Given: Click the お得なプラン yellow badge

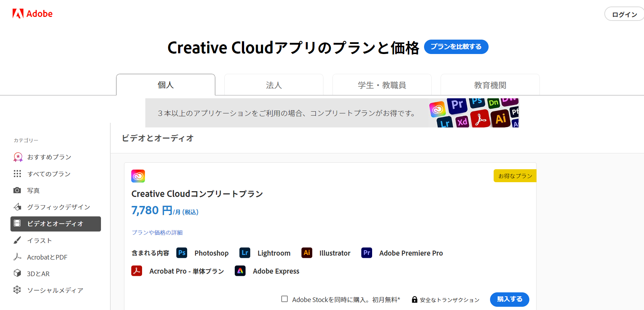Looking at the screenshot, I should pyautogui.click(x=515, y=176).
